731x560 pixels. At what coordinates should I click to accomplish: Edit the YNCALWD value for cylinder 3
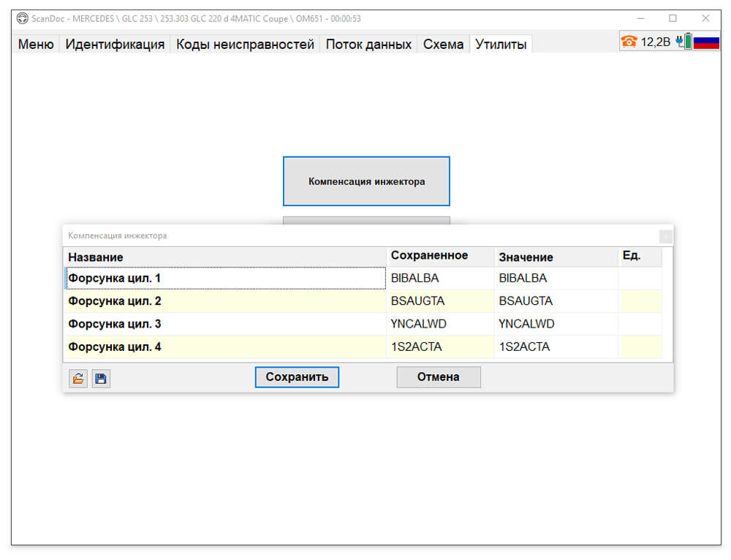[556, 324]
